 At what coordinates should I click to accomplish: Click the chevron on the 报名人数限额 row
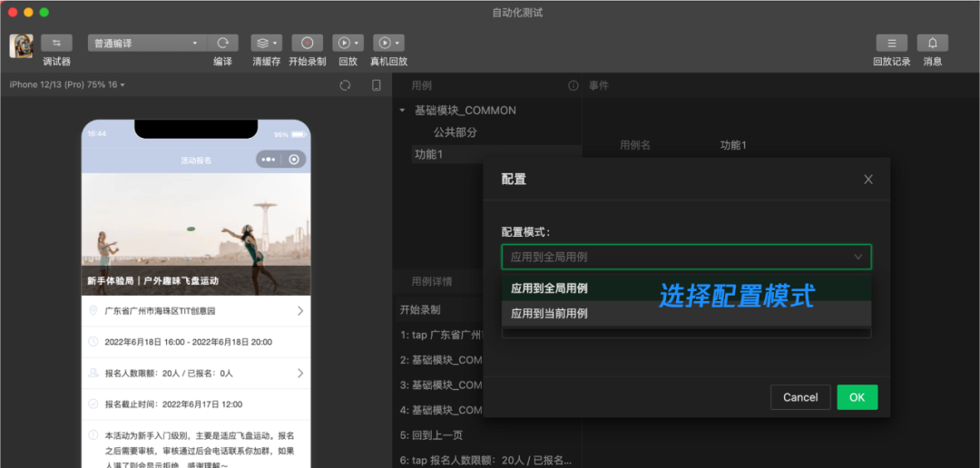(300, 373)
